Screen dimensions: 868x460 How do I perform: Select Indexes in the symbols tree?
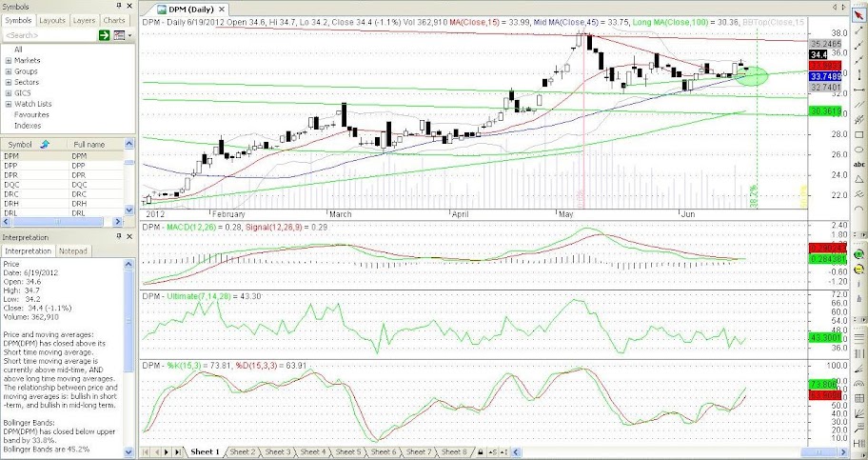click(26, 126)
